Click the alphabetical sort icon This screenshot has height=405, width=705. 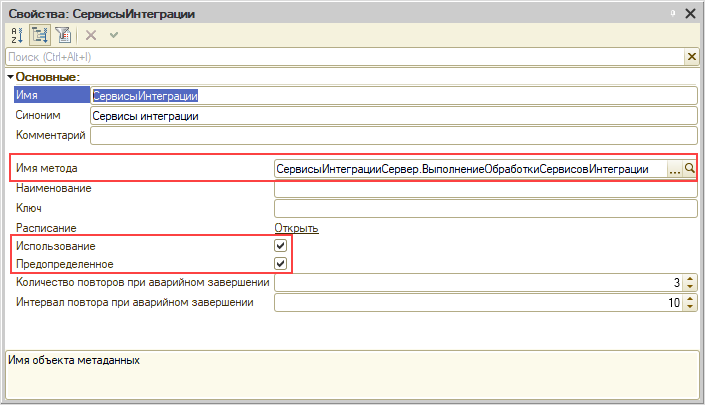coord(15,34)
